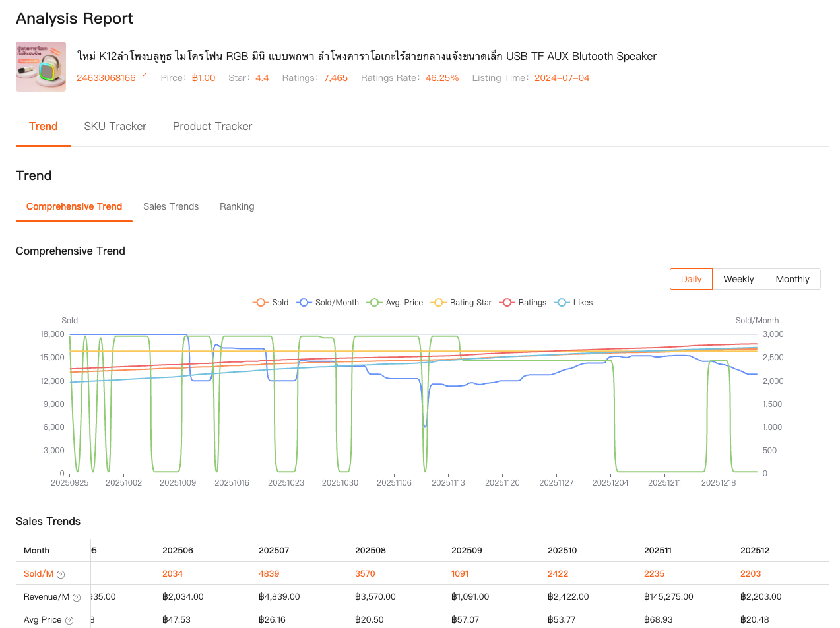Switch chart to Monthly view

click(x=792, y=279)
